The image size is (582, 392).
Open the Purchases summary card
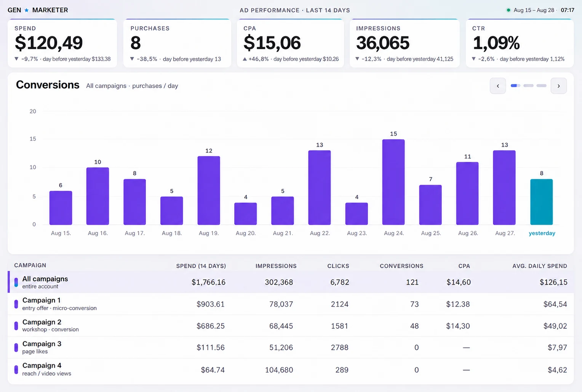pos(177,43)
